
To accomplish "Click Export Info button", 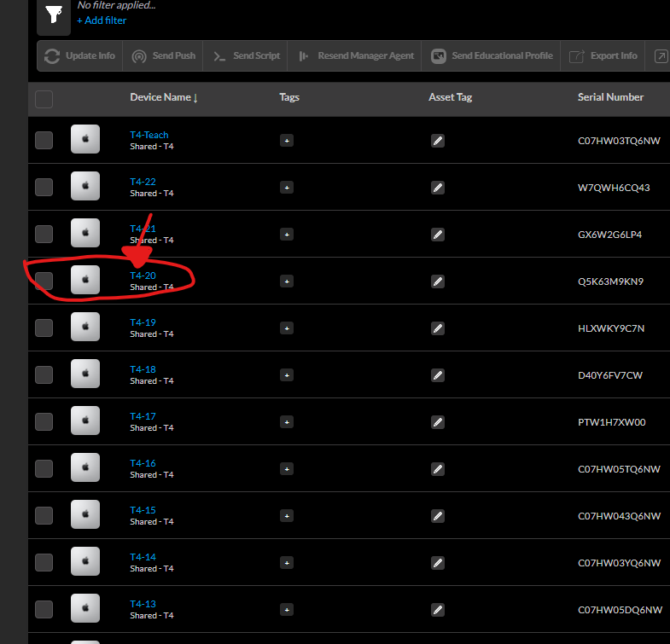I will (x=603, y=56).
